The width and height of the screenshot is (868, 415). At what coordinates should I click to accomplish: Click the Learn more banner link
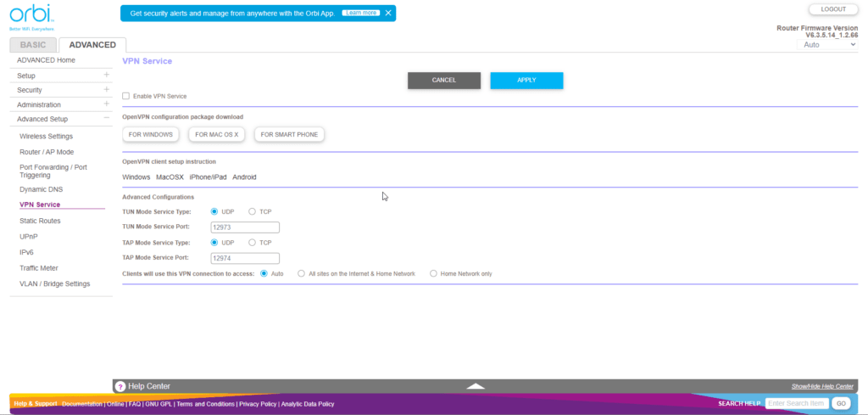(361, 14)
